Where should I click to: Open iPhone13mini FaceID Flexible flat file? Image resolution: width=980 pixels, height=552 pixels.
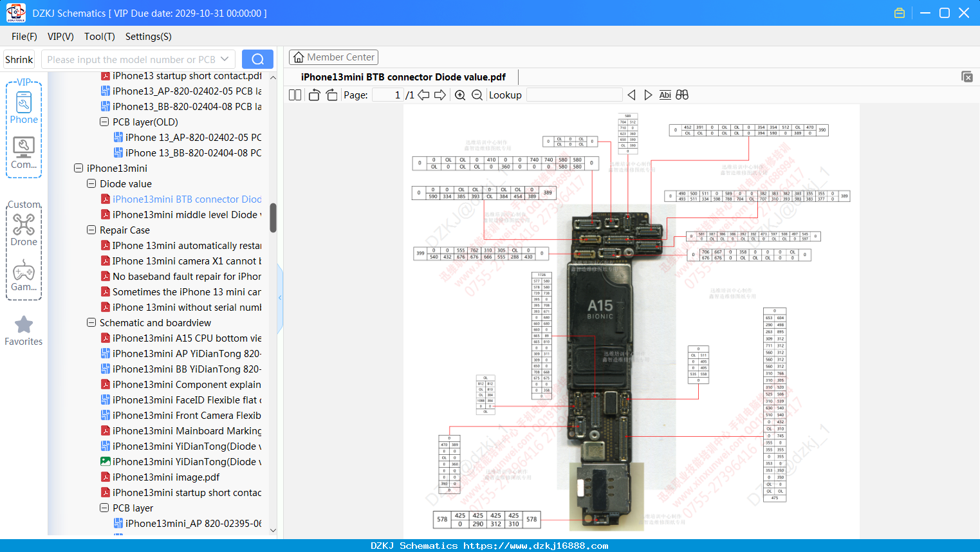[x=187, y=400]
